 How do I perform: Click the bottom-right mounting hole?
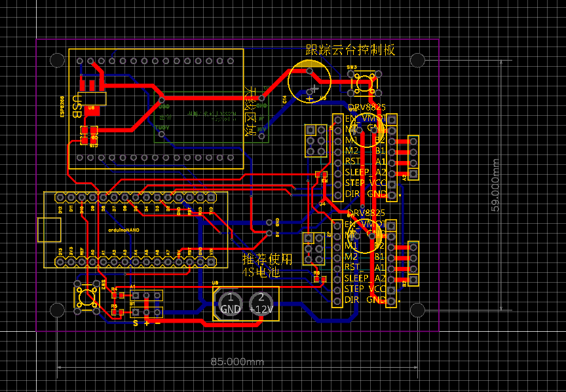[418, 310]
